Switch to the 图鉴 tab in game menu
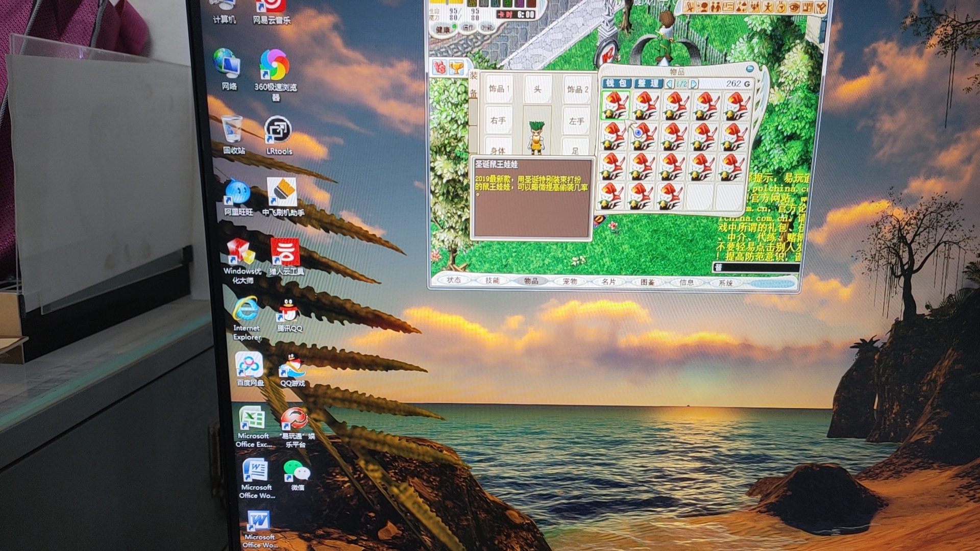The width and height of the screenshot is (980, 551). point(647,282)
